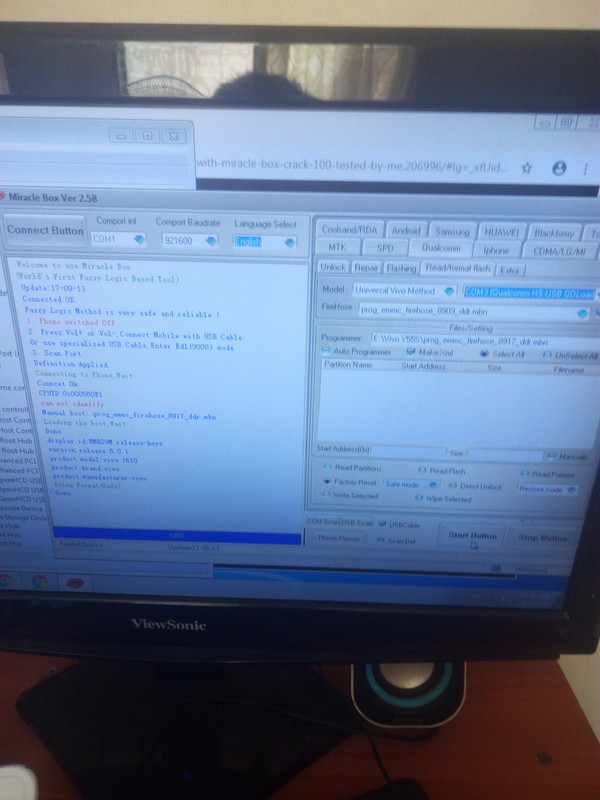Screen dimensions: 600x800
Task: Click the Connect Button
Action: point(45,231)
